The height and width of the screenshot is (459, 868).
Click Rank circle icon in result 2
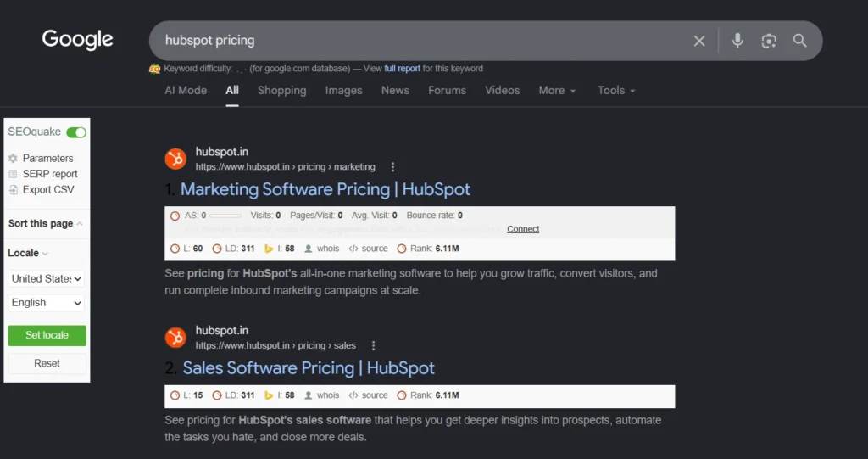coord(402,396)
